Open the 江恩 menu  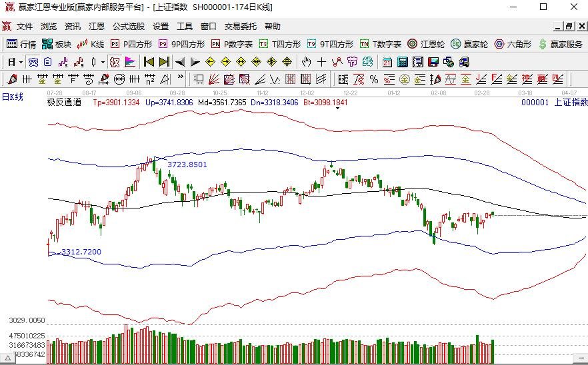[97, 26]
